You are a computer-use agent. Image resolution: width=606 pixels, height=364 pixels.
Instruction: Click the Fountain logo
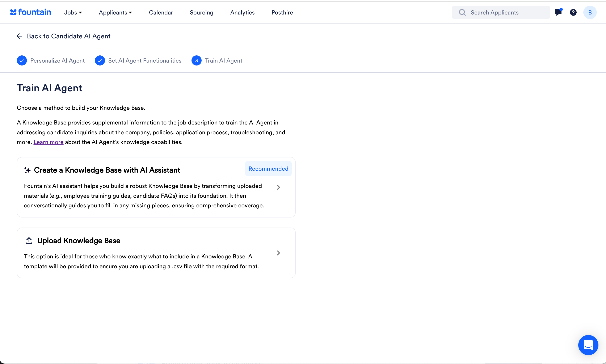pos(30,12)
